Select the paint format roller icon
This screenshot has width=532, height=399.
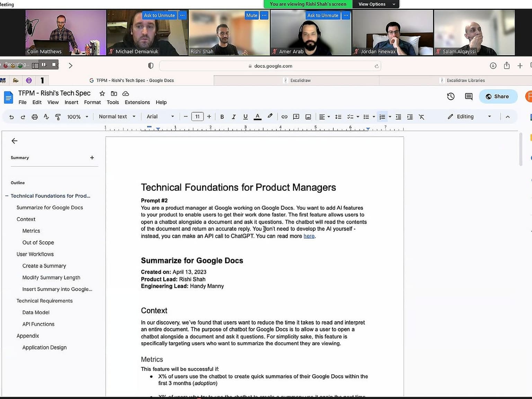pos(58,117)
